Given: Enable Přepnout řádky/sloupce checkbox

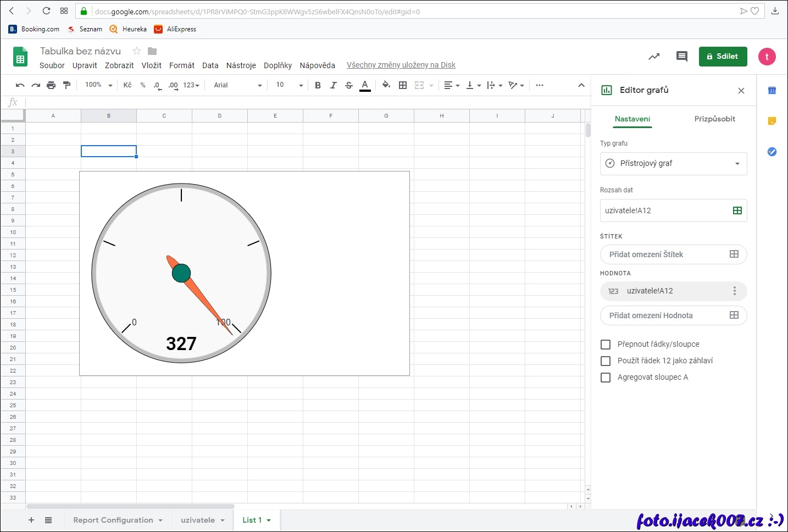Looking at the screenshot, I should 606,345.
